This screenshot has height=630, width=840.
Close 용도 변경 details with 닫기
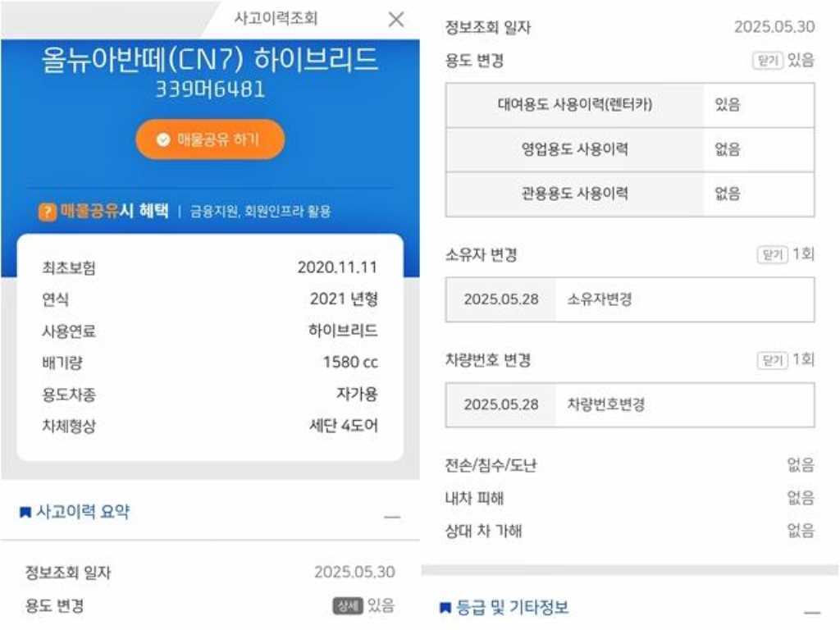[x=768, y=61]
